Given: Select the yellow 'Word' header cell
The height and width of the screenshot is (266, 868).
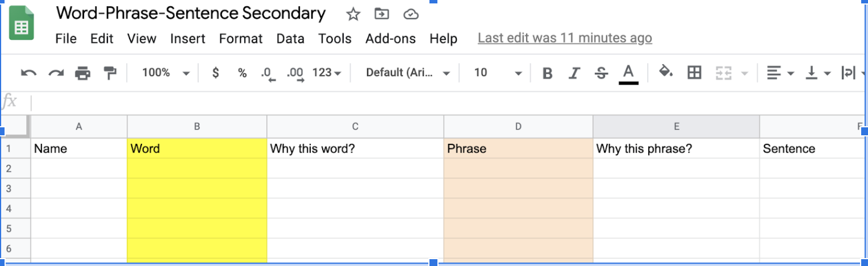Looking at the screenshot, I should tap(197, 149).
